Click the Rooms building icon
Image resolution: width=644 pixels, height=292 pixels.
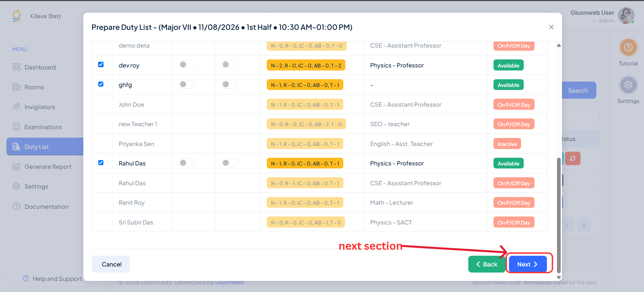[x=16, y=87]
